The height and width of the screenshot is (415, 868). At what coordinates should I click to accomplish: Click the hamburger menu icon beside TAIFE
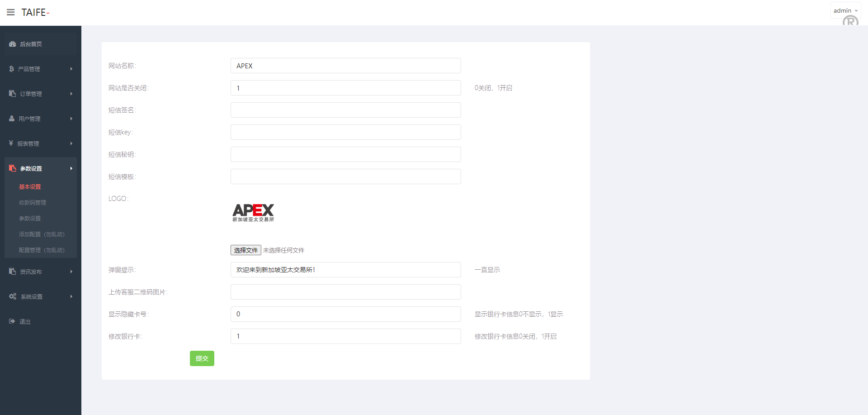tap(11, 12)
